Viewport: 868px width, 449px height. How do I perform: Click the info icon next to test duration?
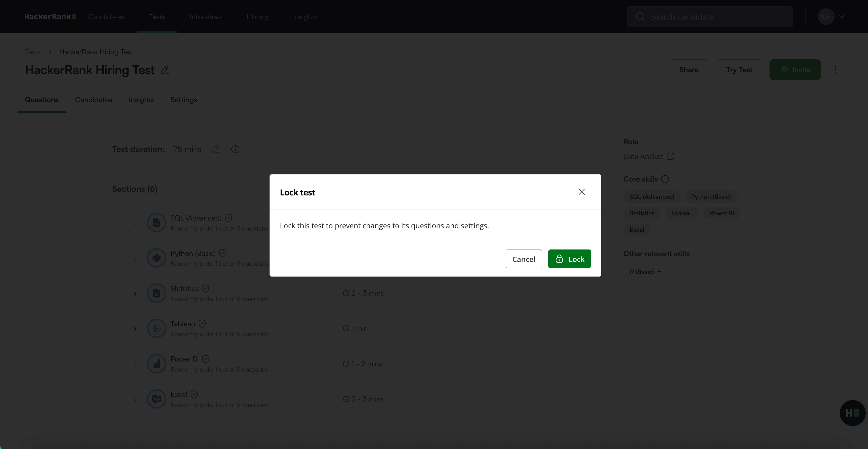(235, 149)
